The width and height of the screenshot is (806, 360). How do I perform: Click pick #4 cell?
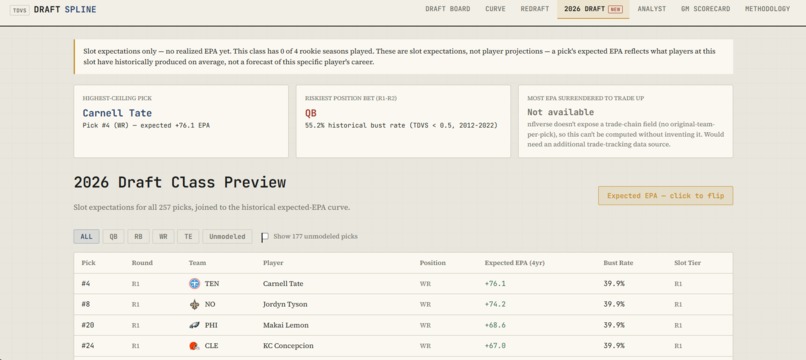85,284
